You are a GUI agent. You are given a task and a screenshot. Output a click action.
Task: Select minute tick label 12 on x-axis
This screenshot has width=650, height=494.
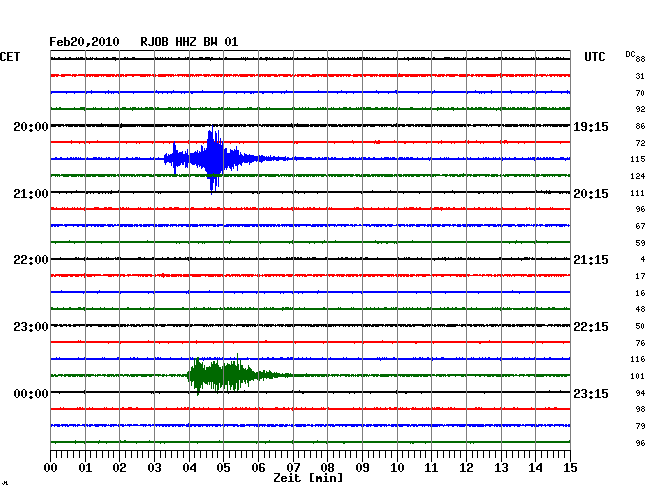click(x=466, y=468)
